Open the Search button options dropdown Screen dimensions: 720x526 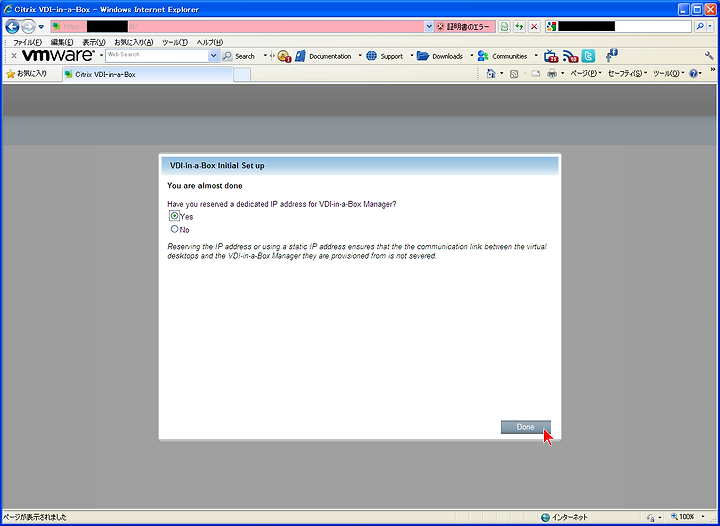pos(265,56)
